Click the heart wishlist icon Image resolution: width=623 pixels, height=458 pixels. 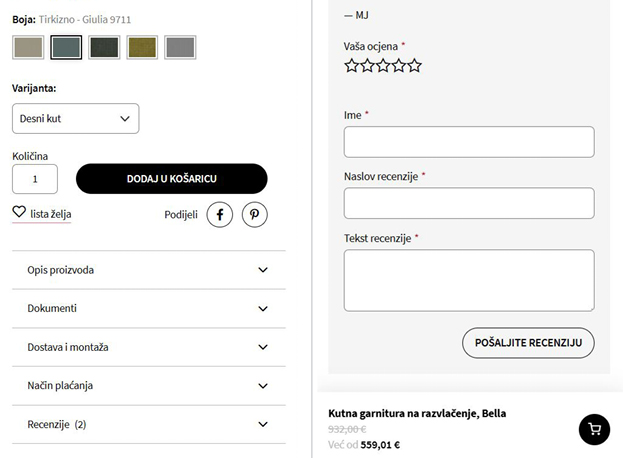tap(19, 212)
